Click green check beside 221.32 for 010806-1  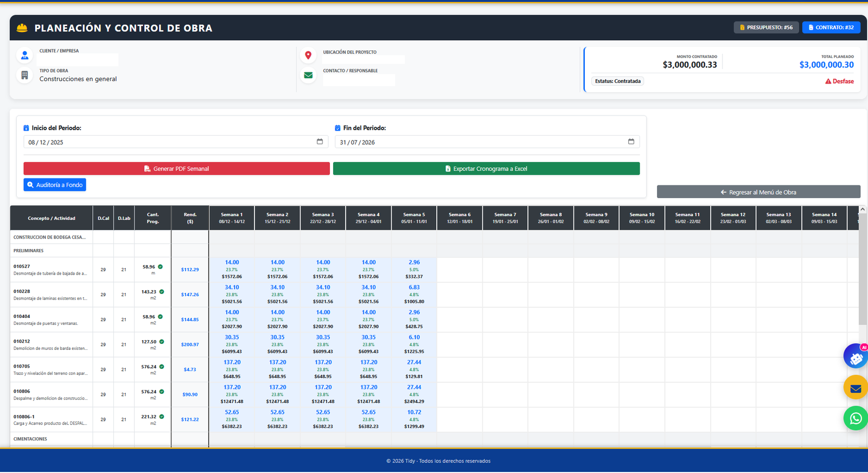(x=162, y=417)
